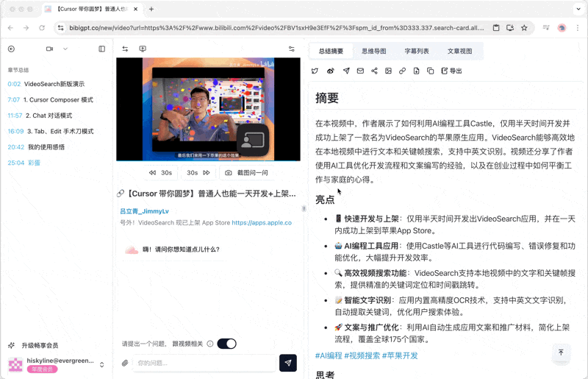This screenshot has width=588, height=379.
Task: Click the file download icon
Action: pos(416,71)
